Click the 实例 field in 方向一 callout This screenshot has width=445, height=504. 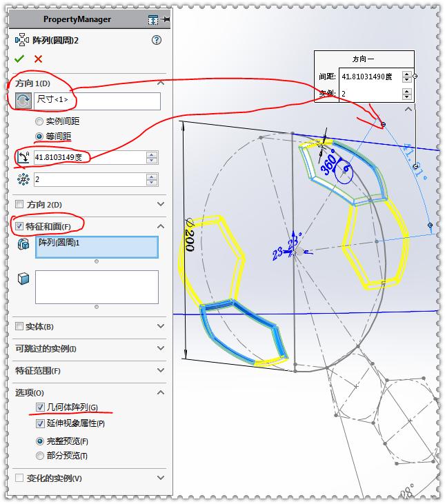click(370, 94)
